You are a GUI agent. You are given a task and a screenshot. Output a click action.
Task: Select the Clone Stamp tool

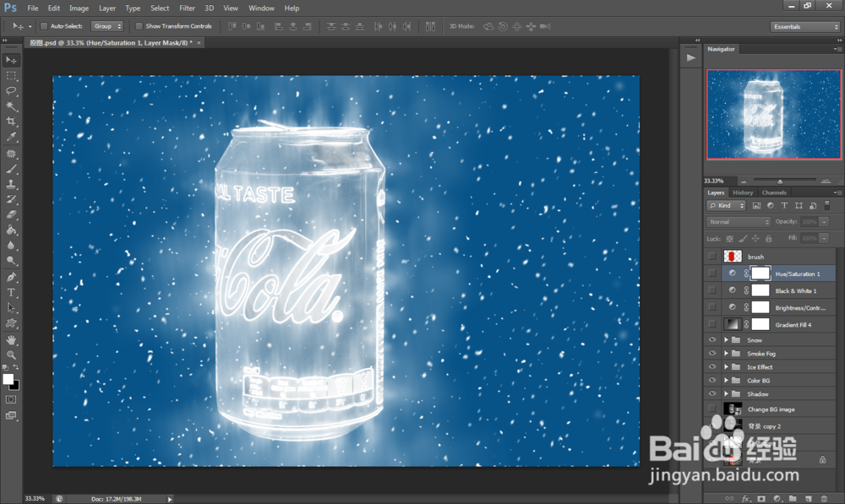(x=11, y=184)
